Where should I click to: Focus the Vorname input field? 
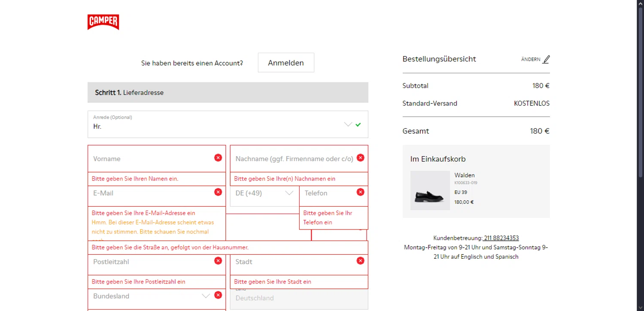[x=150, y=159]
